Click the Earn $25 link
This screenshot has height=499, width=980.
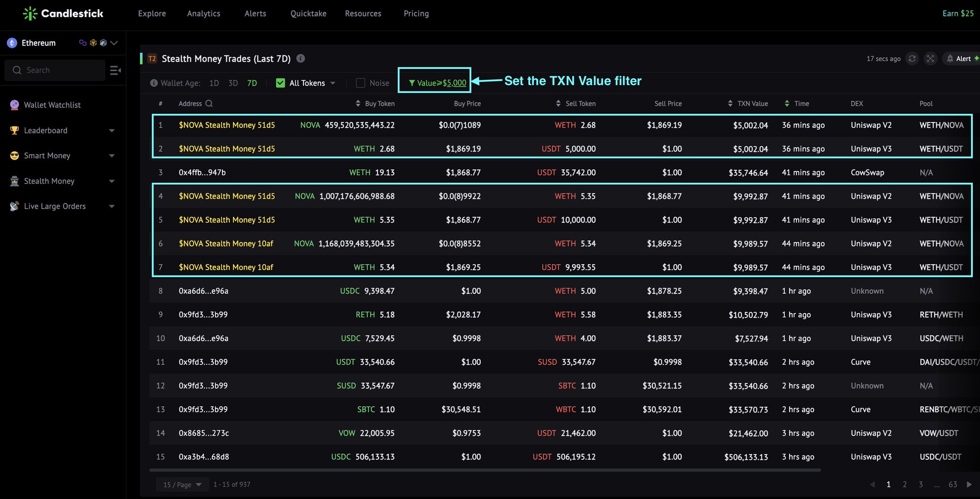click(x=958, y=13)
